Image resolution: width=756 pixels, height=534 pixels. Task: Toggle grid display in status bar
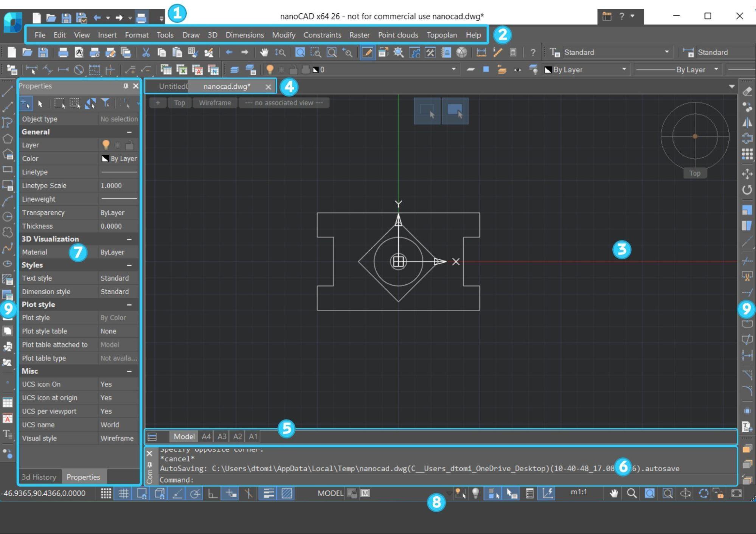(124, 493)
